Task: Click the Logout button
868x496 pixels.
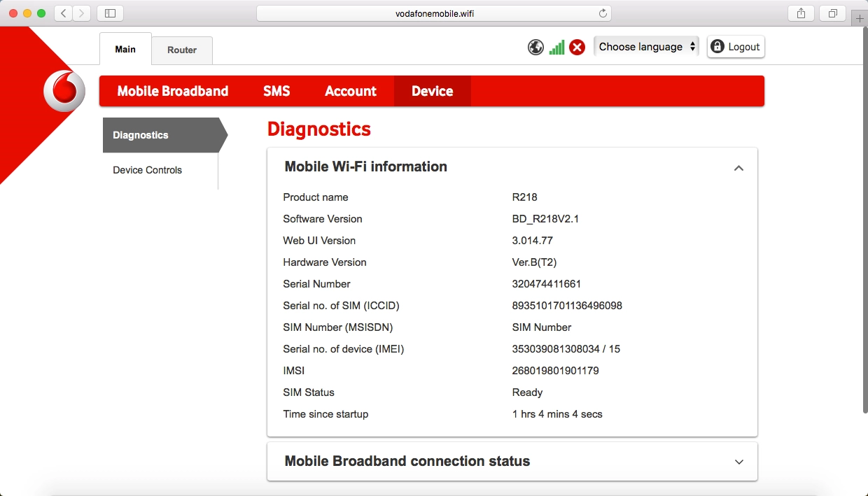Action: click(x=736, y=46)
